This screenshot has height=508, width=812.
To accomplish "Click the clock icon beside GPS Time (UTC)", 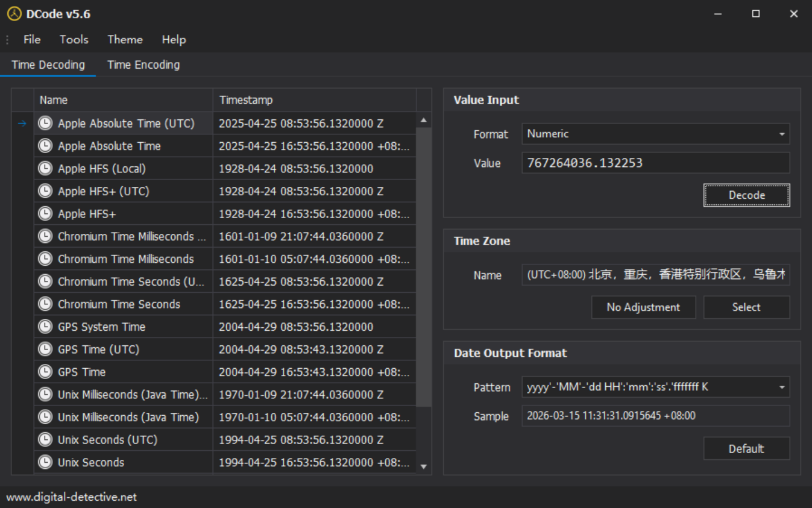I will 45,350.
